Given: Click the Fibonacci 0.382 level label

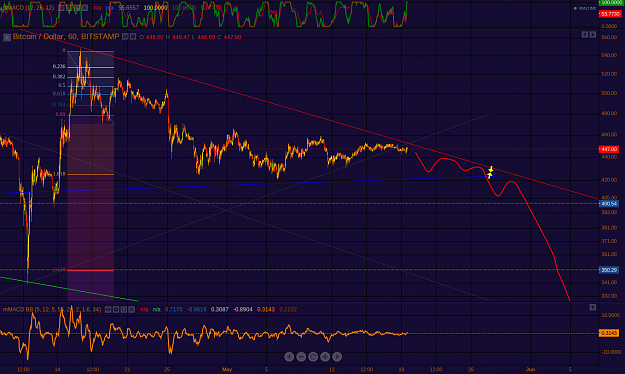Looking at the screenshot, I should [x=59, y=77].
